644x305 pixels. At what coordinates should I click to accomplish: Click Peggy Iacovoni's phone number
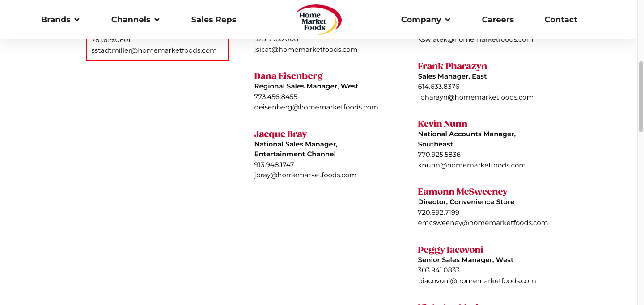[438, 270]
